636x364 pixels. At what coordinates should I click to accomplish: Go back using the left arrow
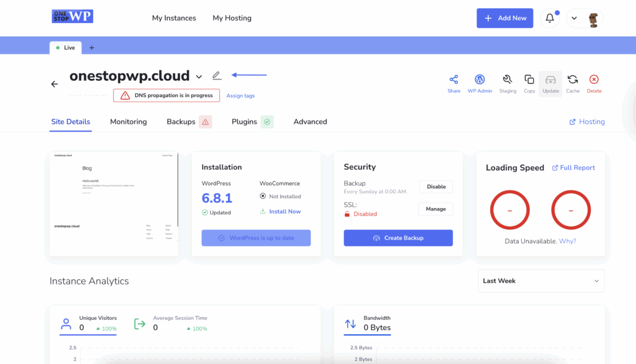click(55, 84)
